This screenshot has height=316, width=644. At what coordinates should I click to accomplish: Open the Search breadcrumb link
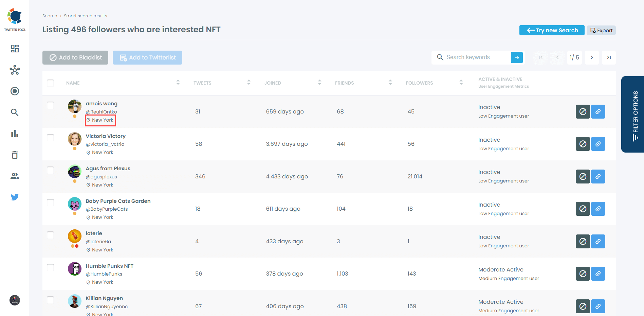coord(50,16)
